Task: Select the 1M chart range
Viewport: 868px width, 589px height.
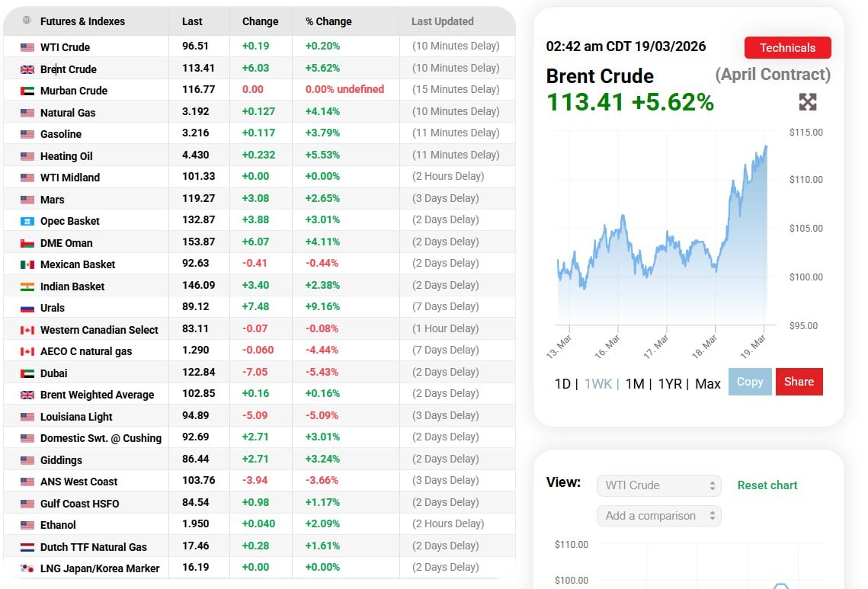Action: 635,383
